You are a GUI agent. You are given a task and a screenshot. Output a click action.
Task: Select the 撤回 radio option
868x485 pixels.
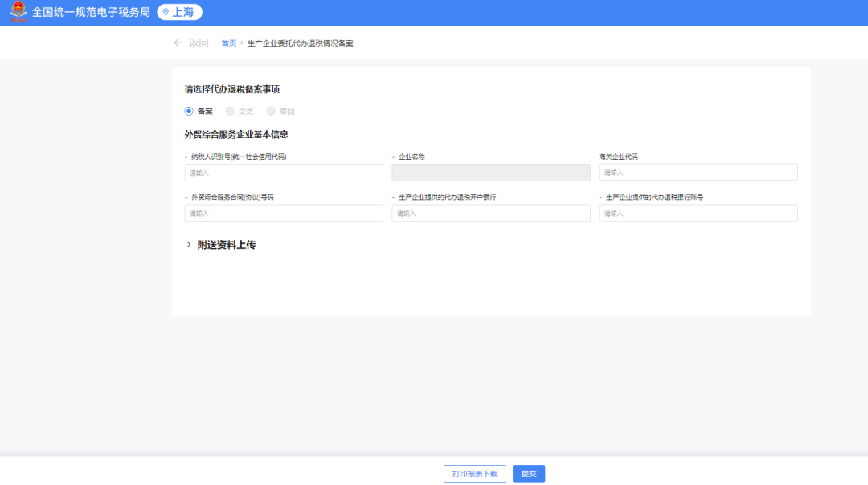pos(272,111)
